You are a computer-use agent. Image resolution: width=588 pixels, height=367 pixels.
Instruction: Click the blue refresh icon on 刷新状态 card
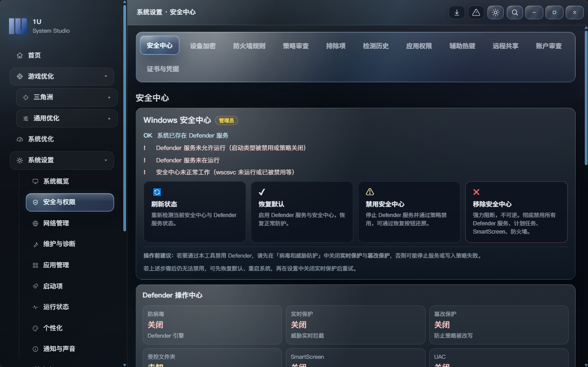[157, 192]
